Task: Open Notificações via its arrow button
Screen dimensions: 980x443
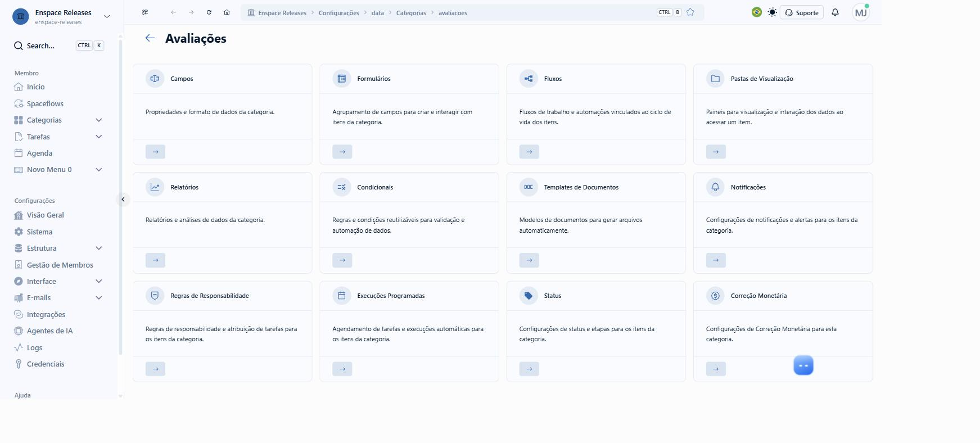Action: coord(716,260)
